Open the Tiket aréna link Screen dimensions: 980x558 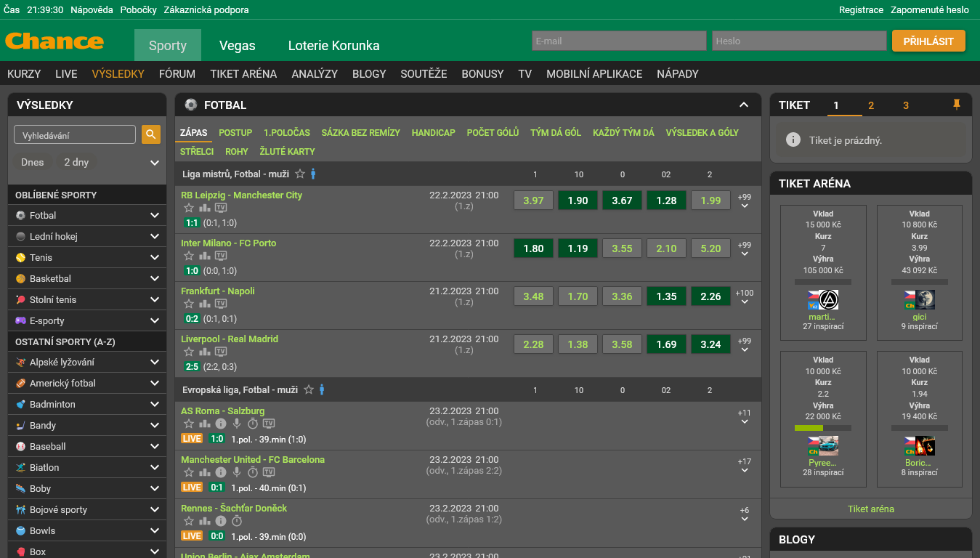coord(871,509)
